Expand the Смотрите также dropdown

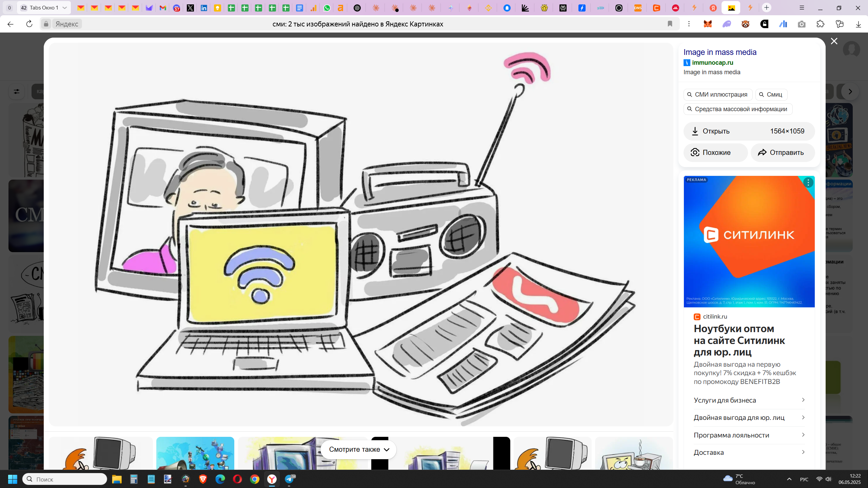click(359, 449)
